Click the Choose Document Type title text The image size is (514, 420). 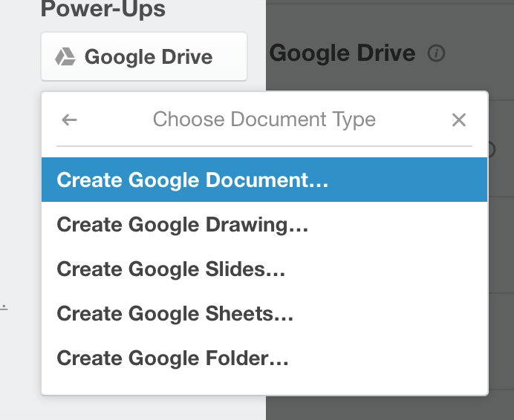coord(264,119)
